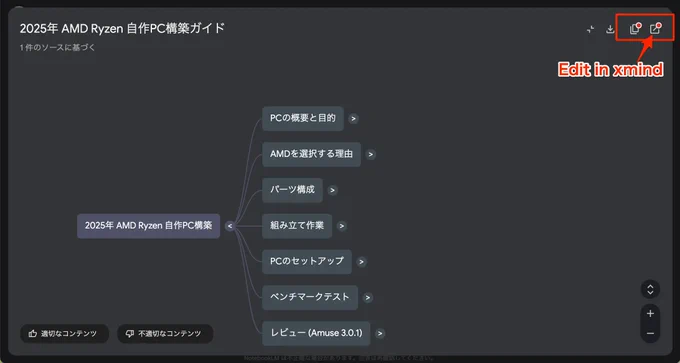680x363 pixels.
Task: Click the 適切なコンテンツ thumbs-up button
Action: 65,334
